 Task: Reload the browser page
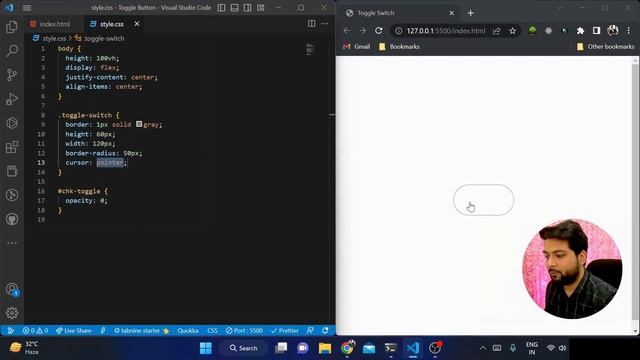point(379,31)
